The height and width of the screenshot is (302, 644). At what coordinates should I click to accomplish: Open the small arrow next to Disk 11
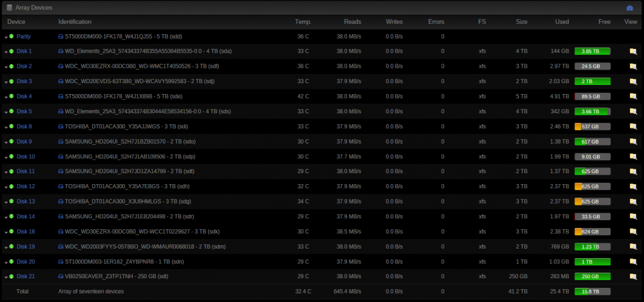tap(6, 172)
